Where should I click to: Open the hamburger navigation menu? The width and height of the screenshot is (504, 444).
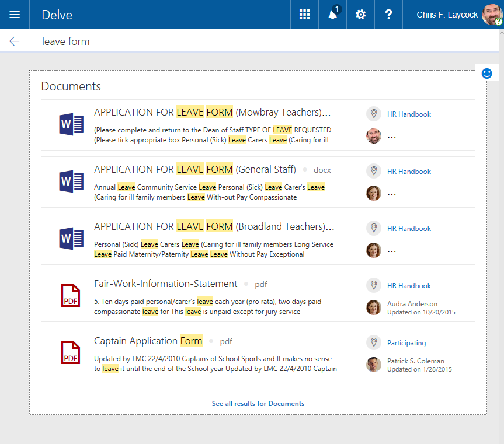coord(15,15)
